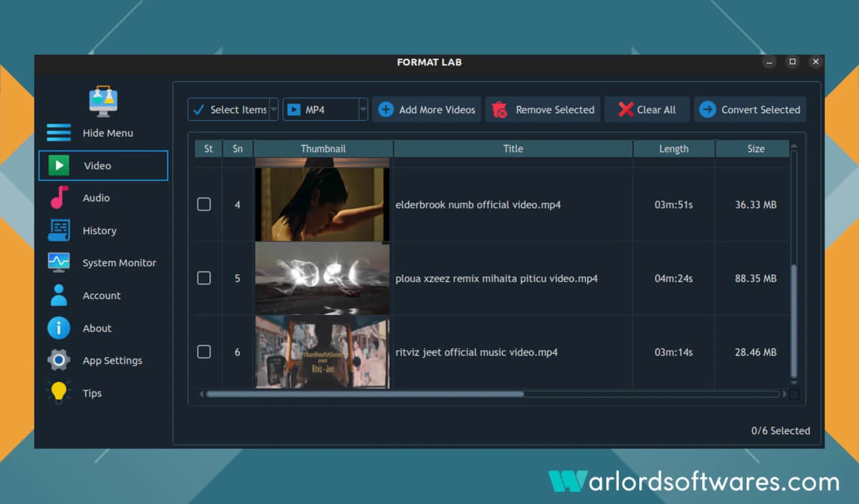Open the MP4 format dropdown
The image size is (859, 504).
tap(362, 109)
